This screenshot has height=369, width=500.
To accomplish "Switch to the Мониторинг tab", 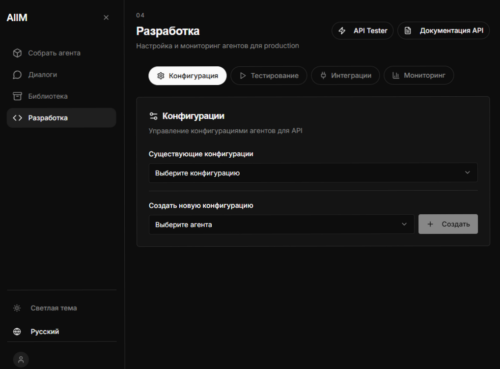I will point(419,76).
